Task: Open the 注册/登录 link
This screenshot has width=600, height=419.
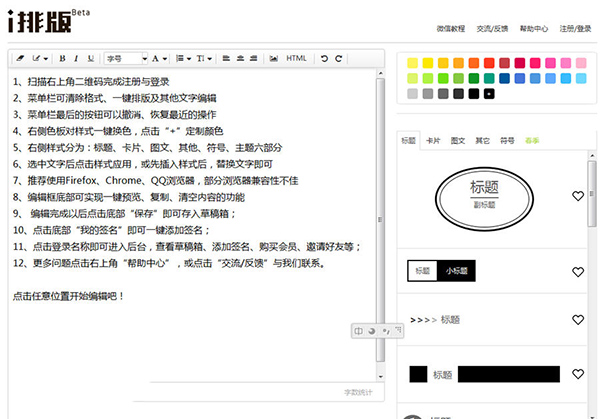Action: pos(575,29)
